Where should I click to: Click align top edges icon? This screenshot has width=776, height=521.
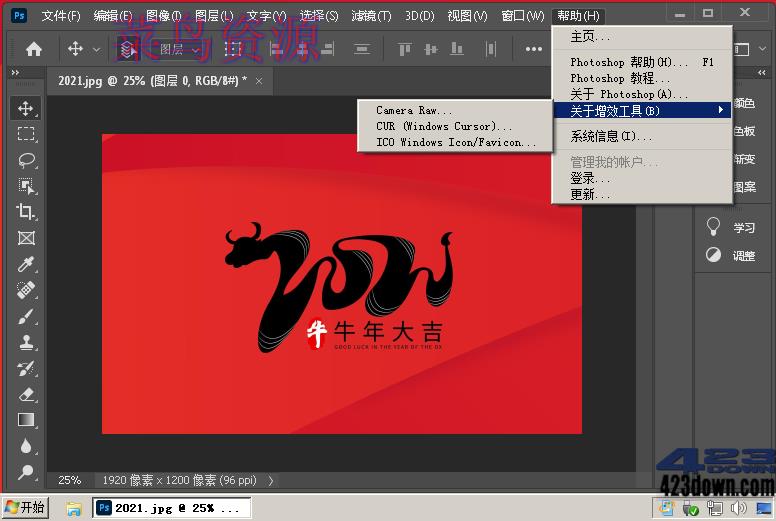point(404,49)
